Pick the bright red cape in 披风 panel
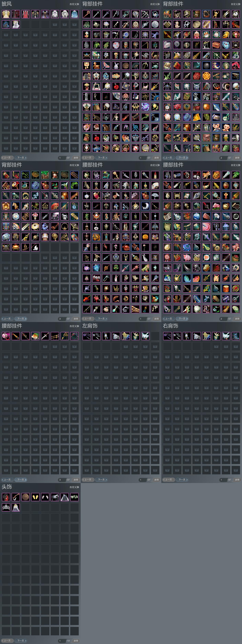This screenshot has height=644, width=242. pos(25,14)
